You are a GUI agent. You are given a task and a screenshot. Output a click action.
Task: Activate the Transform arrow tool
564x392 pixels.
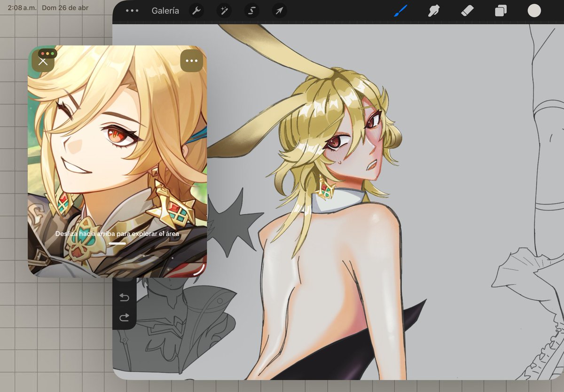(280, 11)
